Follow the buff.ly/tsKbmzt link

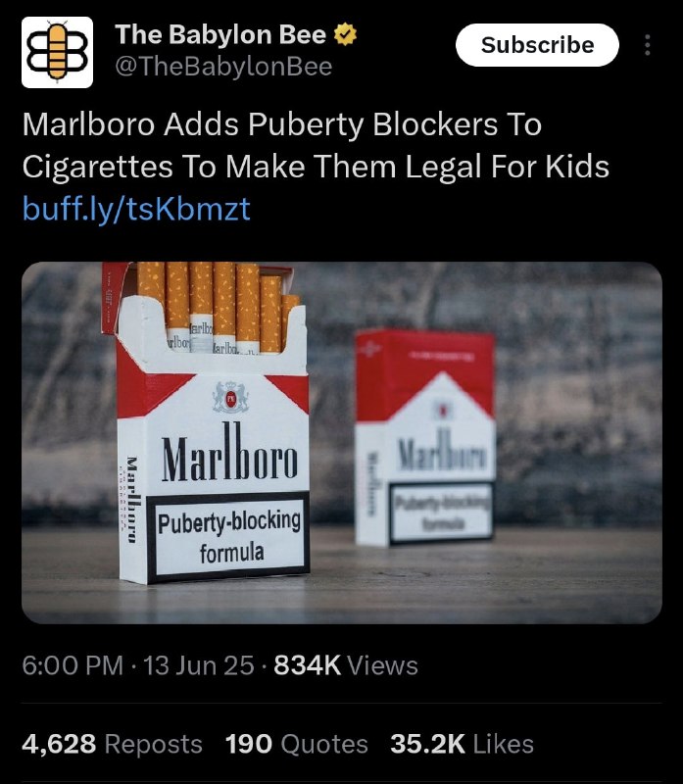136,209
